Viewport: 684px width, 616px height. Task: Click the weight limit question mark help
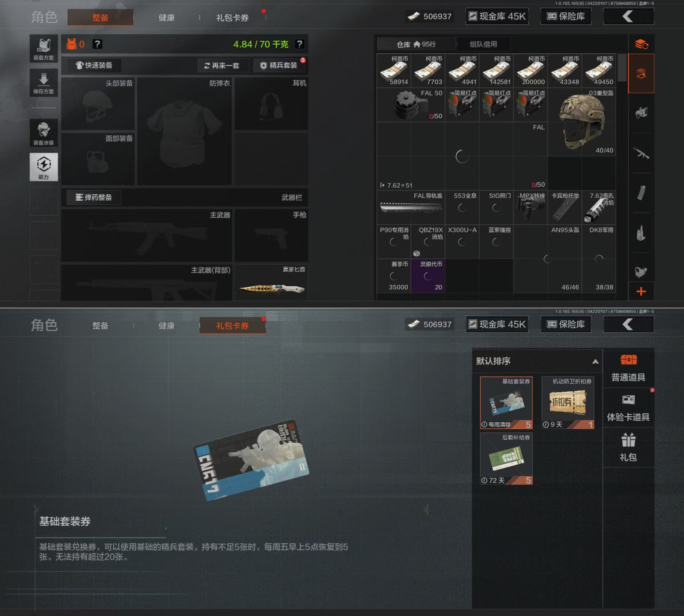click(x=299, y=44)
